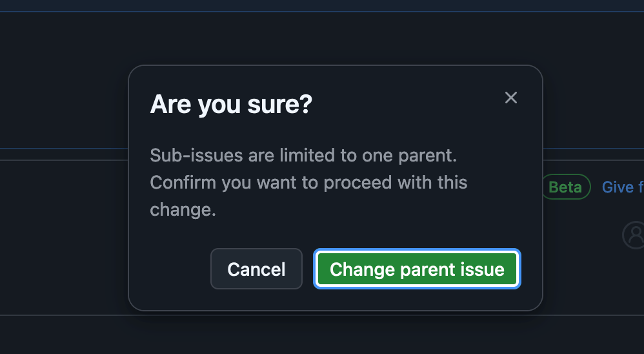The image size is (644, 354).
Task: Click the "Are you sure?" dialog heading
Action: [231, 104]
